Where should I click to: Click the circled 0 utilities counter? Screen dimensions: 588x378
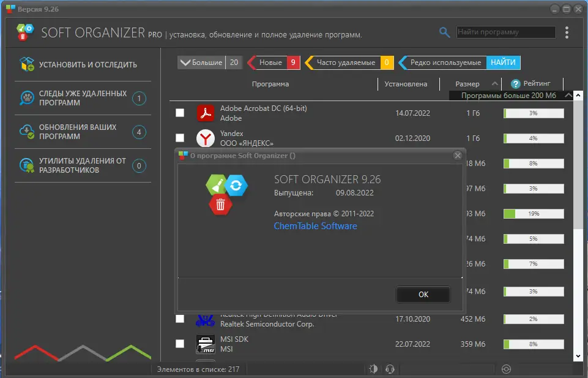click(139, 166)
